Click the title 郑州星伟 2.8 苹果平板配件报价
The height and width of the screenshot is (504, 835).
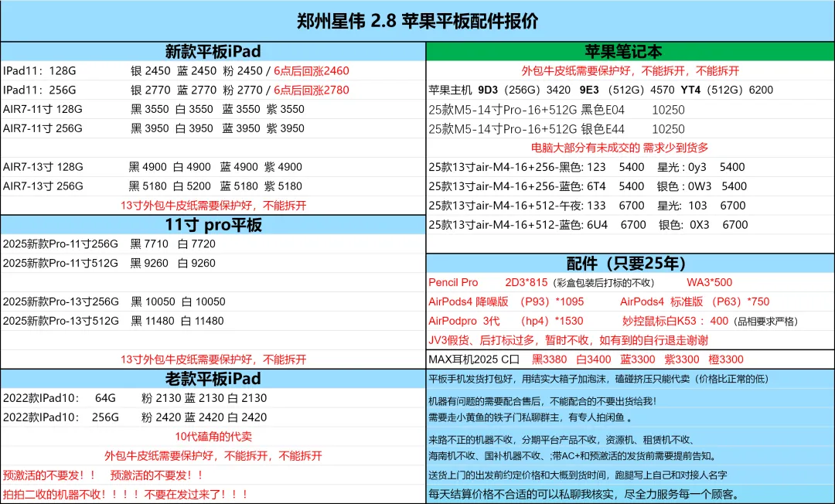tap(417, 22)
